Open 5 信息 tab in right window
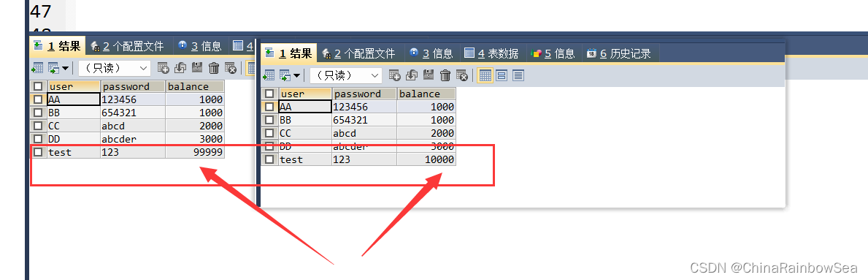This screenshot has width=868, height=280. click(x=553, y=53)
